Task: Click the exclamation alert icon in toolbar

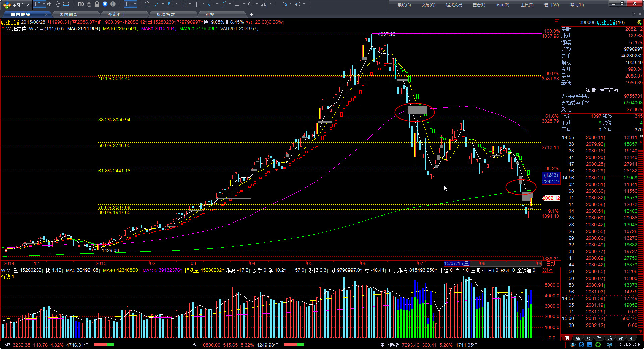Action: pos(113,4)
